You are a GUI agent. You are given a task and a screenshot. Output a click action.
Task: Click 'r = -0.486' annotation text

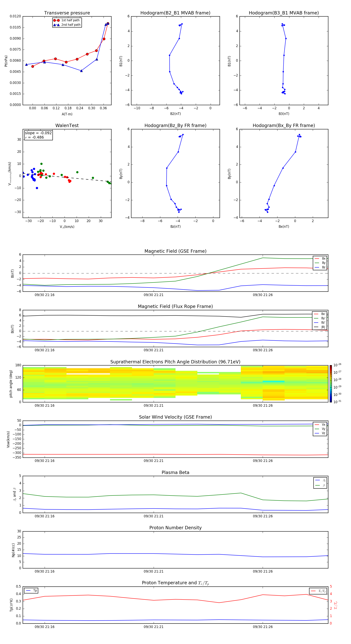point(35,137)
